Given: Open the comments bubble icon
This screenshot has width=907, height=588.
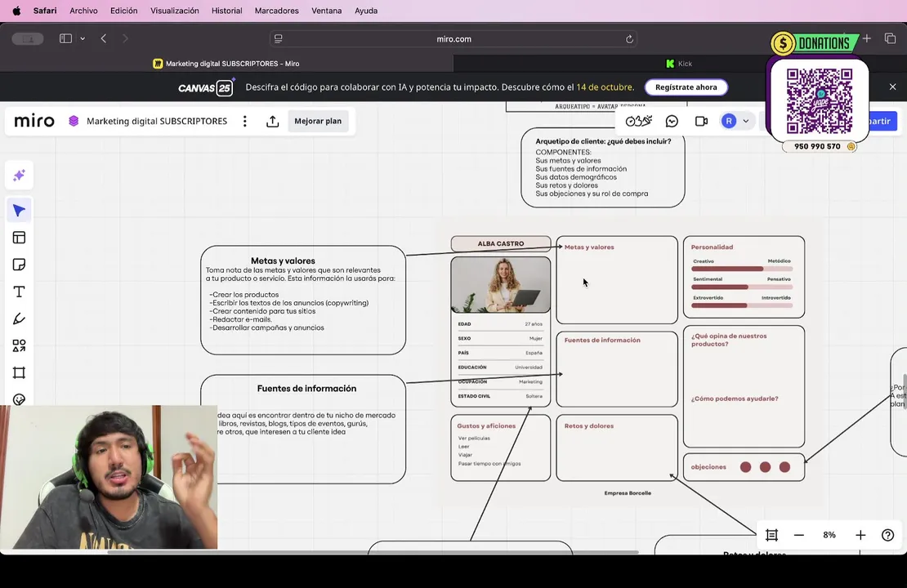Looking at the screenshot, I should 672,121.
